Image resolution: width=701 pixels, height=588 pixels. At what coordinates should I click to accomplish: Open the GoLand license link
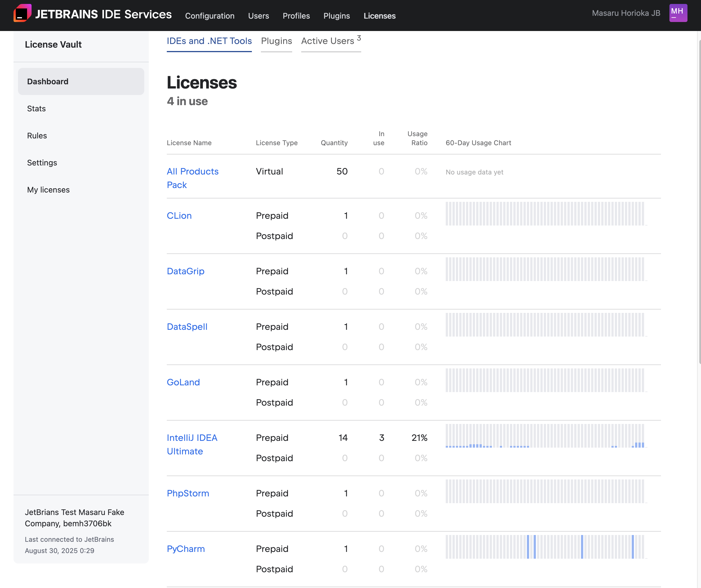click(183, 382)
